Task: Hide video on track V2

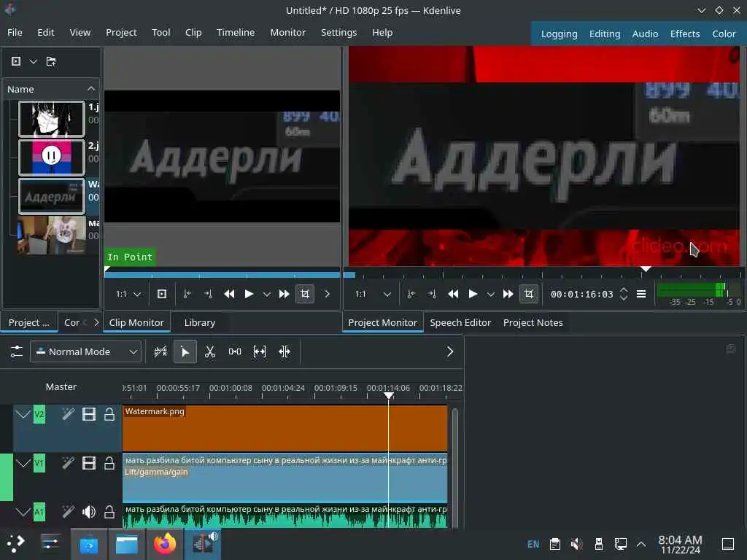Action: 89,414
